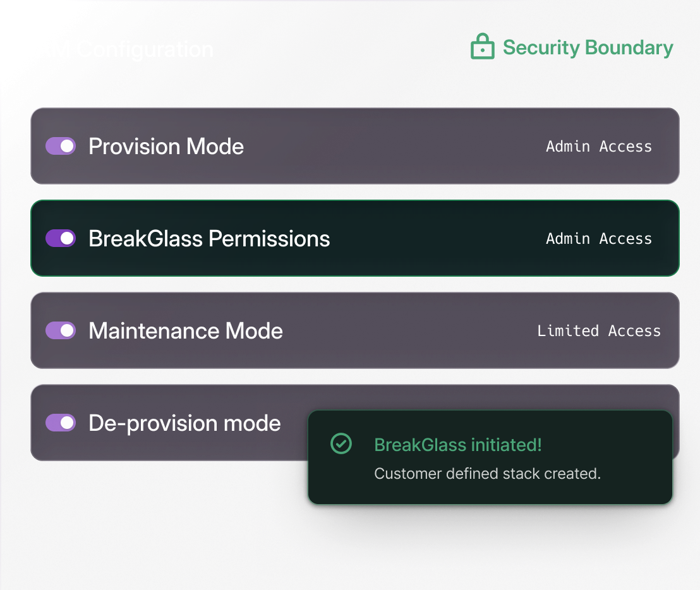Screen dimensions: 700x590
Task: Disable the BreakGlass Permissions toggle
Action: 61,238
